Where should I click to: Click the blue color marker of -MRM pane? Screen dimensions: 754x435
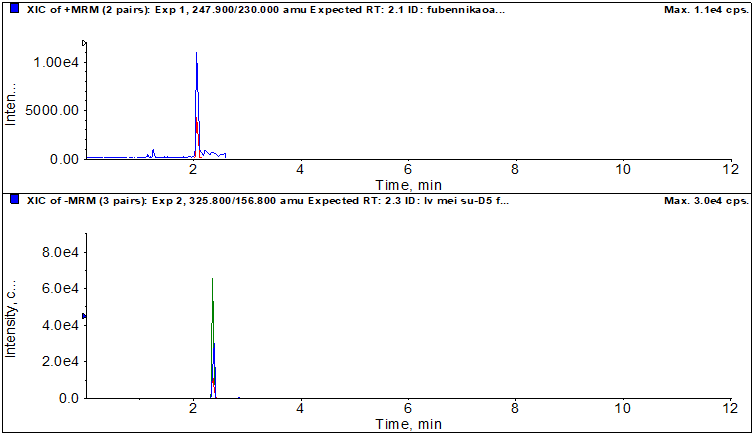coord(14,200)
